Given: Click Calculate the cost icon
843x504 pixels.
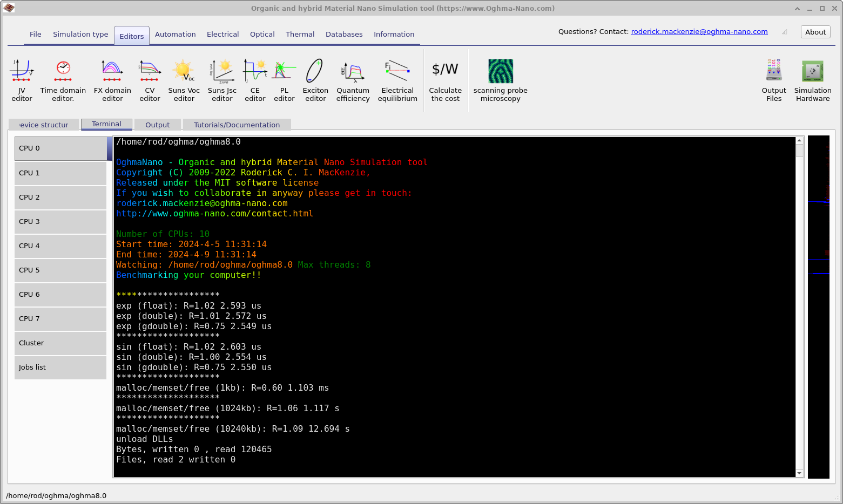Looking at the screenshot, I should [445, 80].
